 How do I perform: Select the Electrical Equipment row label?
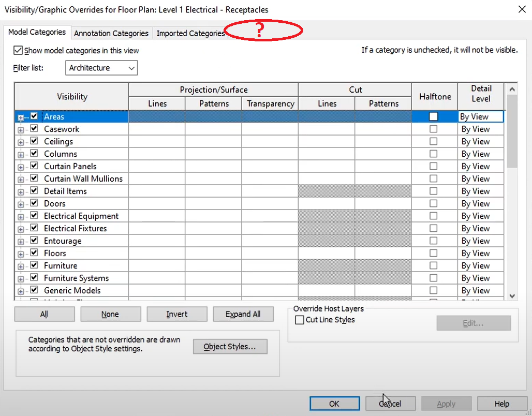coord(81,216)
